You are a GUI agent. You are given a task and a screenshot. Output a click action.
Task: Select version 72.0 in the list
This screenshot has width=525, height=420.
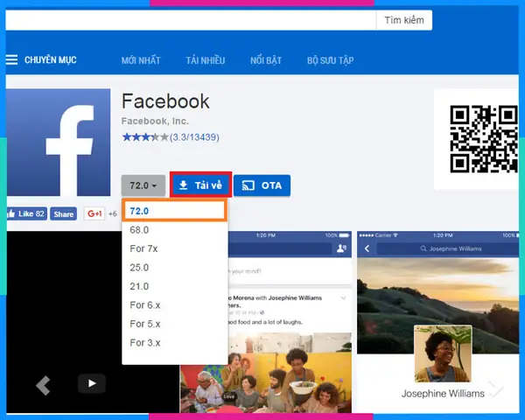click(x=175, y=211)
